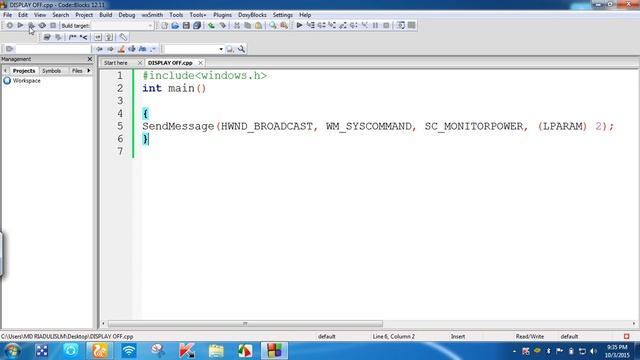640x360 pixels.
Task: Click the Break debugger pause icon
Action: (376, 25)
